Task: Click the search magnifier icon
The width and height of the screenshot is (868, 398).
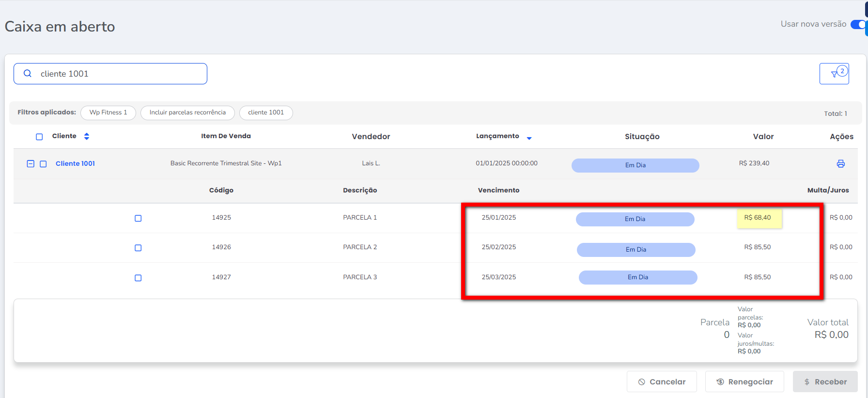Action: pyautogui.click(x=28, y=74)
